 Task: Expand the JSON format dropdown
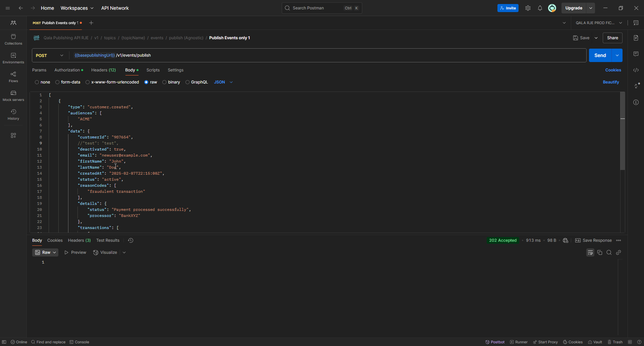(223, 82)
